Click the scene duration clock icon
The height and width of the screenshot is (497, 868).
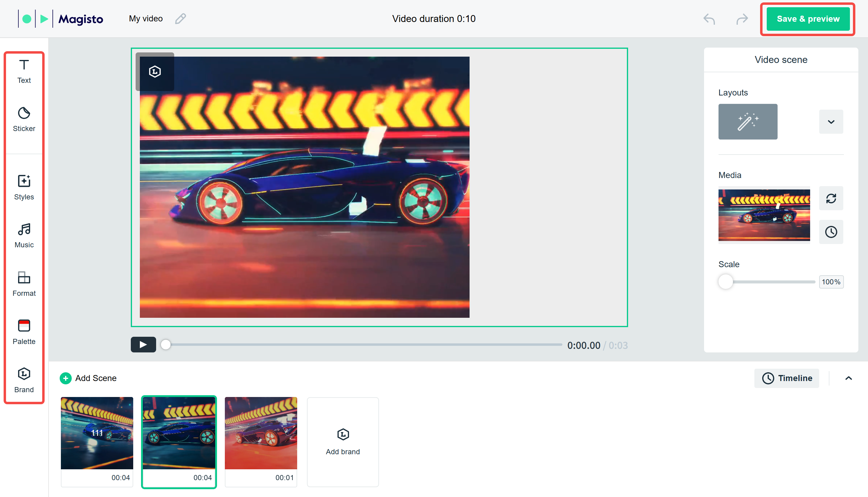click(831, 232)
